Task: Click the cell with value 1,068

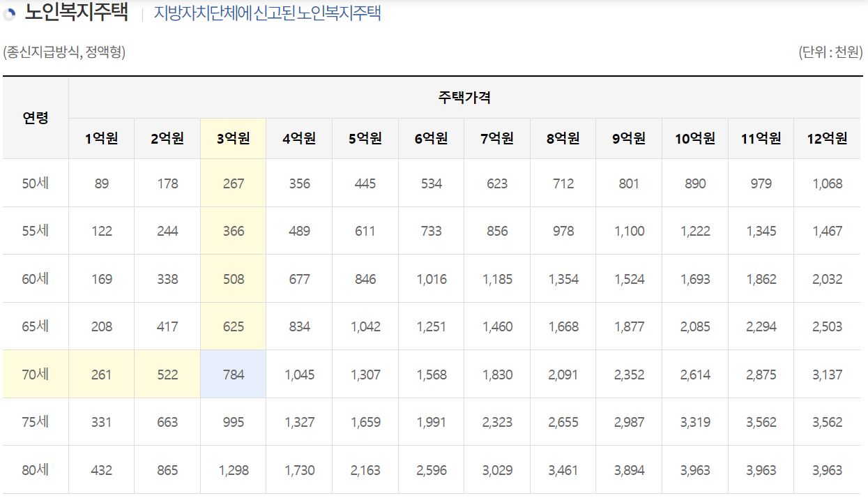Action: pyautogui.click(x=827, y=183)
